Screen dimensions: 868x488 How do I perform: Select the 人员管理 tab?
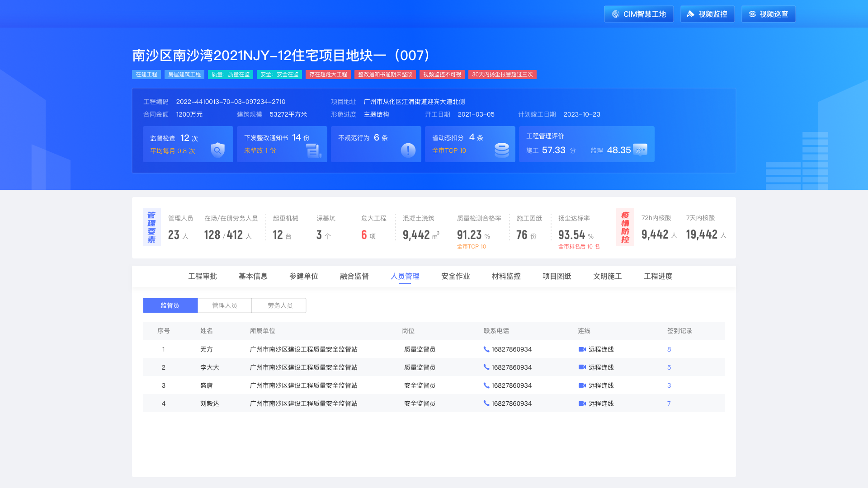click(405, 276)
